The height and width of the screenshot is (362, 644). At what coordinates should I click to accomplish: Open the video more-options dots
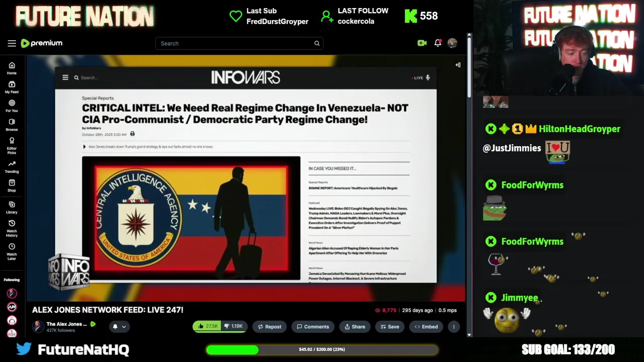453,327
